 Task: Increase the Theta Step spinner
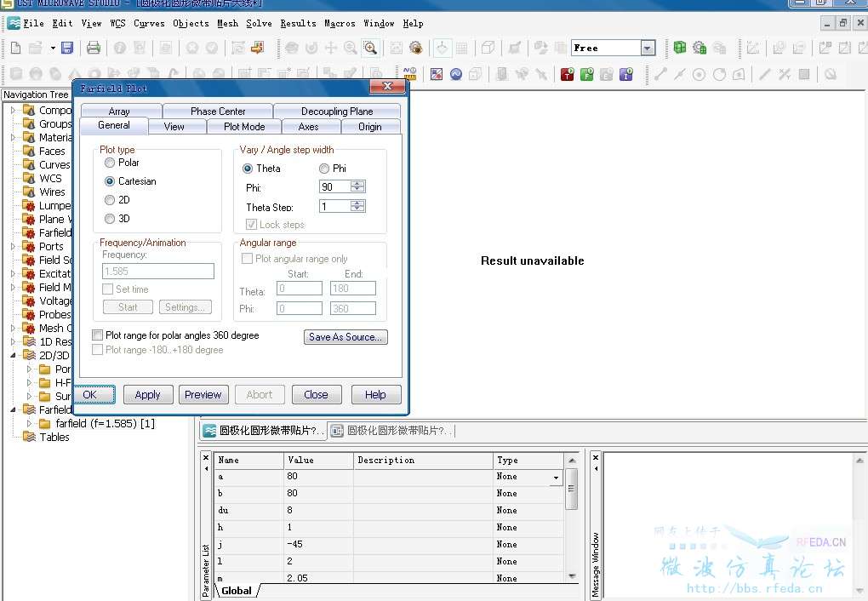357,203
